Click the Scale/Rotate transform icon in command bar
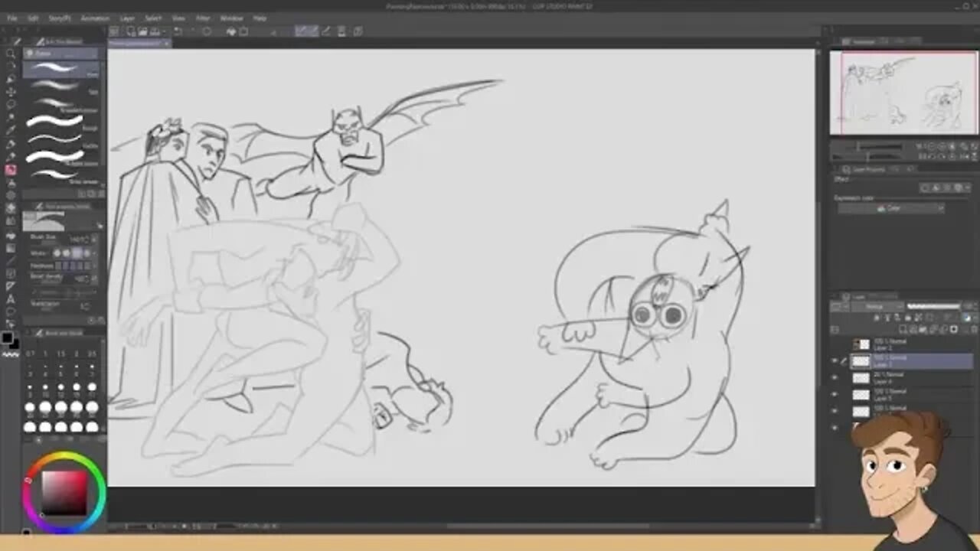980x551 pixels. [x=244, y=31]
